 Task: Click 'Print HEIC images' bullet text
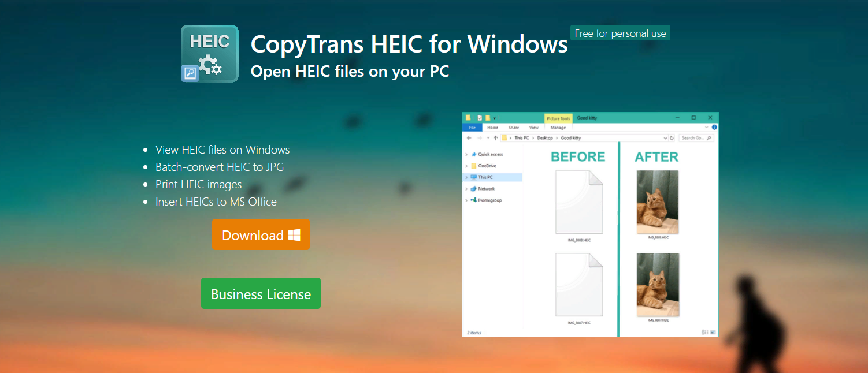coord(199,184)
